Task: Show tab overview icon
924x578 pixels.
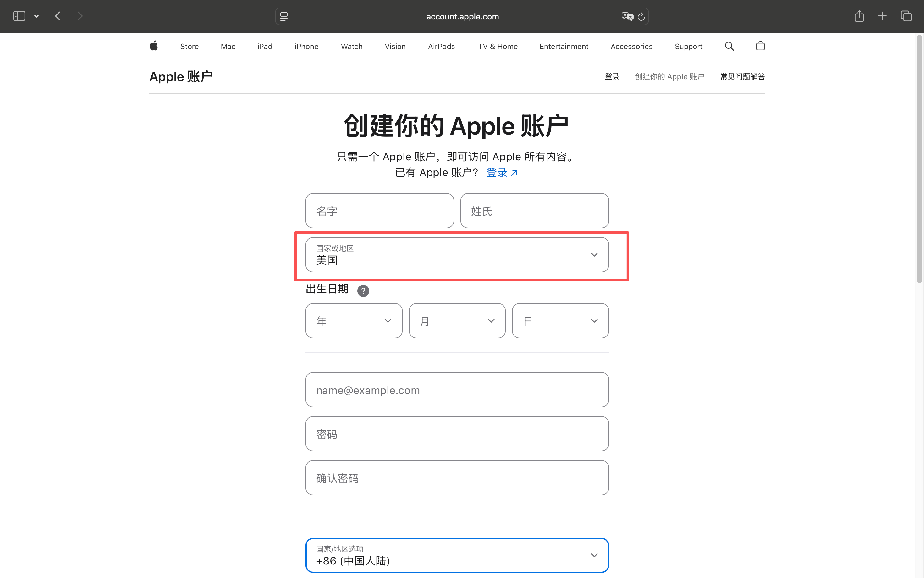Action: 906,16
